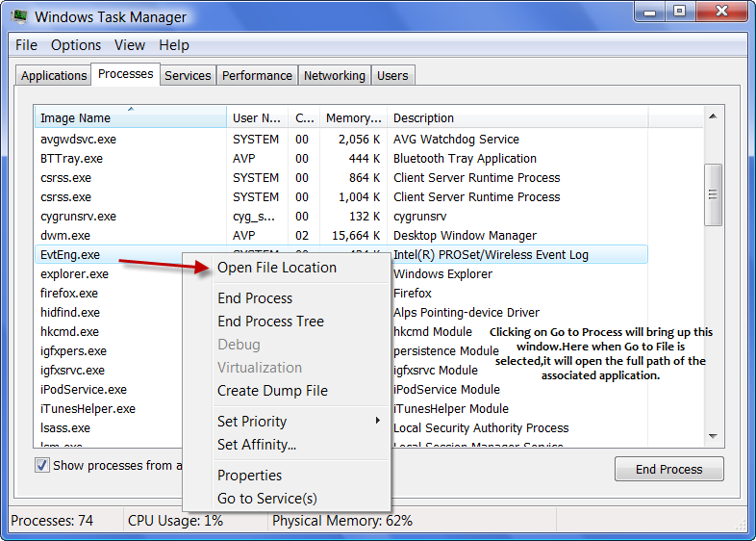
Task: Click the AVG Watchdog Service description
Action: pyautogui.click(x=456, y=139)
